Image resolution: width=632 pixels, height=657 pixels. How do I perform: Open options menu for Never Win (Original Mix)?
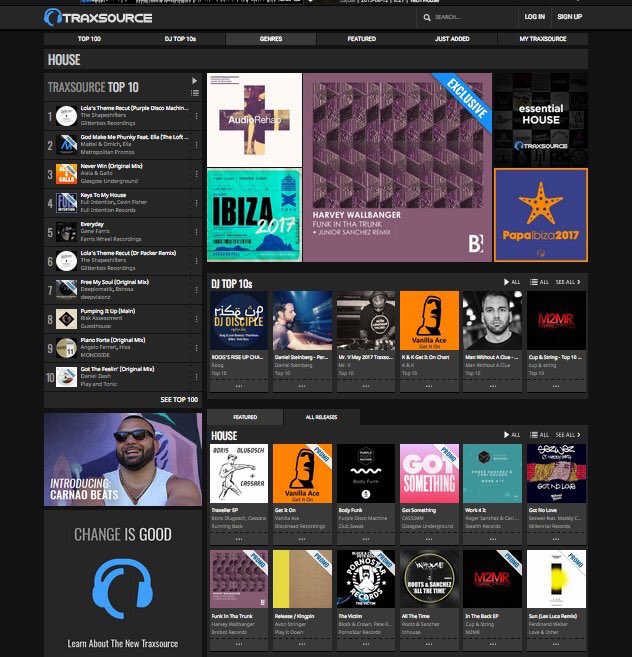point(196,173)
